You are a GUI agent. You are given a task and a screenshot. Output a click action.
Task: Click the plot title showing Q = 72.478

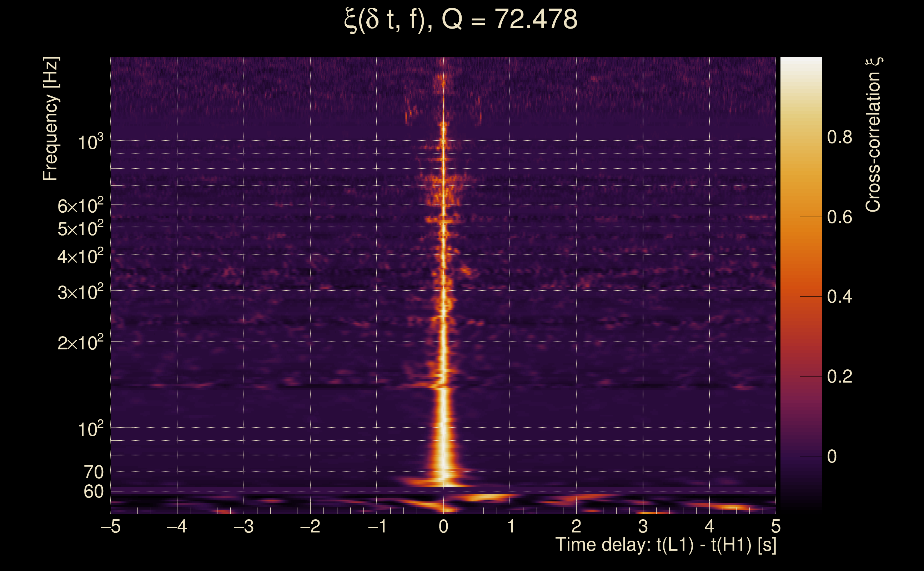(461, 20)
